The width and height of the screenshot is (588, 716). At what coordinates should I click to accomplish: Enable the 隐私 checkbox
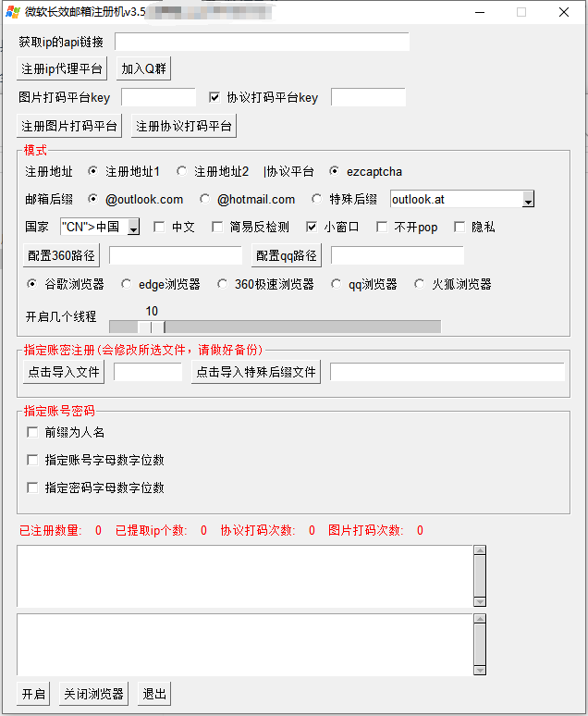(x=459, y=227)
